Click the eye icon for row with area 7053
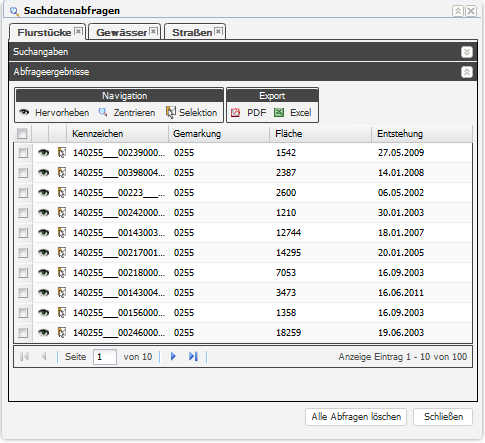 pyautogui.click(x=43, y=273)
